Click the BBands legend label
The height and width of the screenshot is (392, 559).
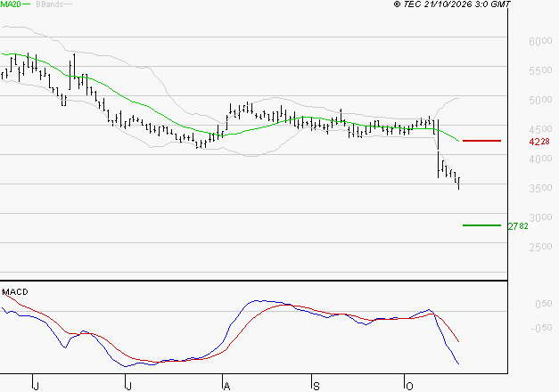(50, 4)
